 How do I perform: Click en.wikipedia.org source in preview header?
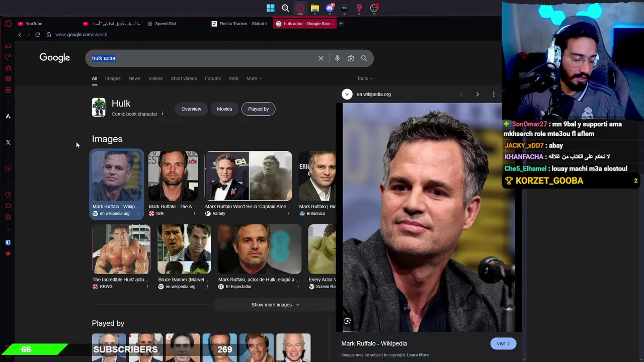(374, 94)
